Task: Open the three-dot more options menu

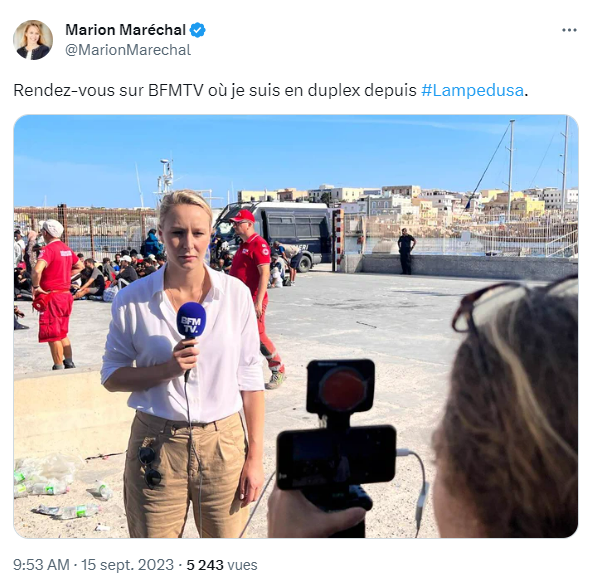Action: [x=569, y=30]
